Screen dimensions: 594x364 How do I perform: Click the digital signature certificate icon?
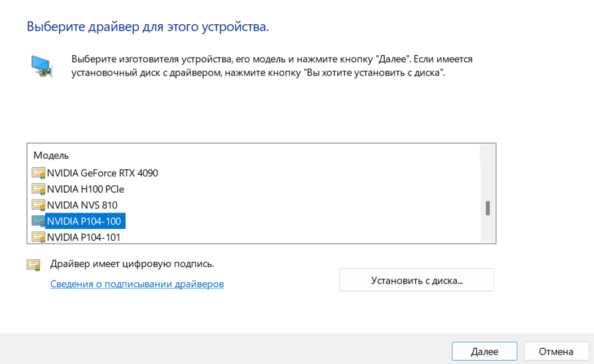click(x=34, y=265)
